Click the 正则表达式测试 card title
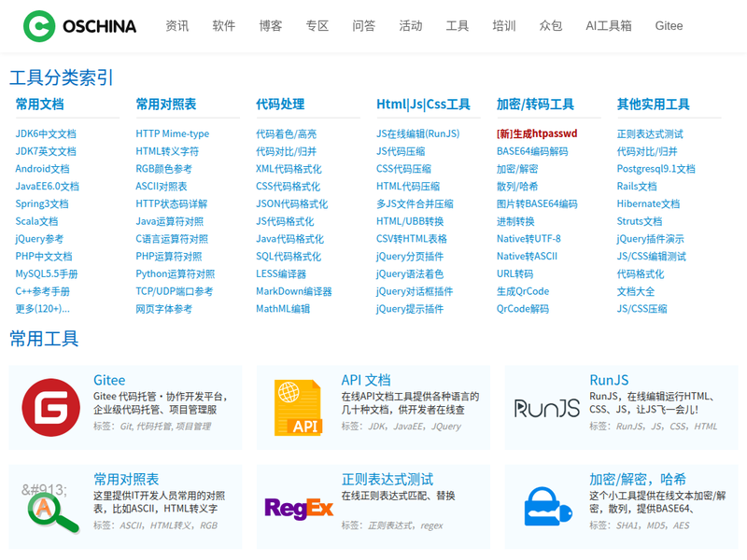This screenshot has height=560, width=747. pos(388,479)
